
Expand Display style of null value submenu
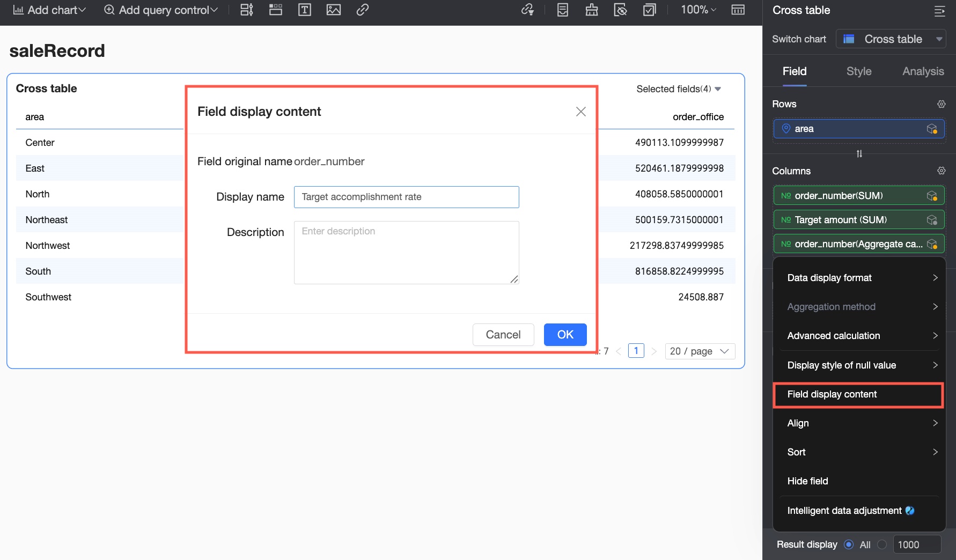pyautogui.click(x=859, y=365)
